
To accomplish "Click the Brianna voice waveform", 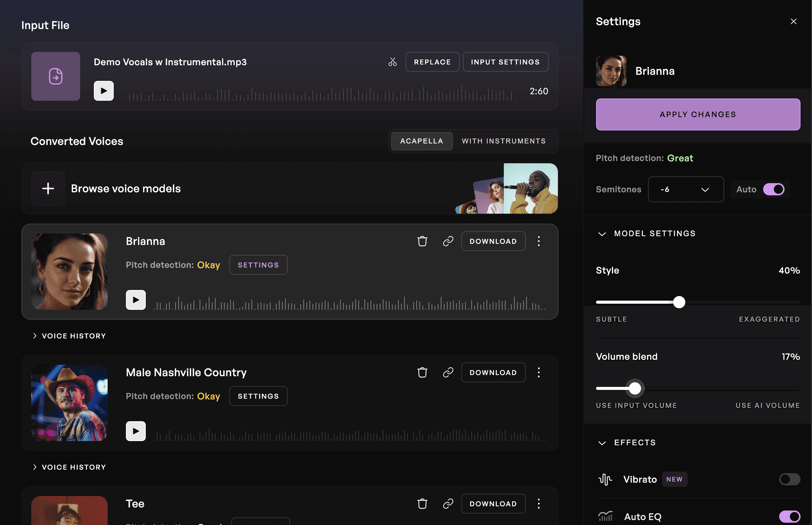I will (350, 303).
